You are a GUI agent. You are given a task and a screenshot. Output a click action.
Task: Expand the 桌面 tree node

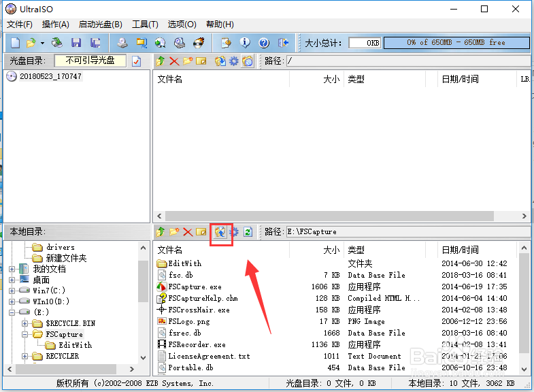pos(12,280)
